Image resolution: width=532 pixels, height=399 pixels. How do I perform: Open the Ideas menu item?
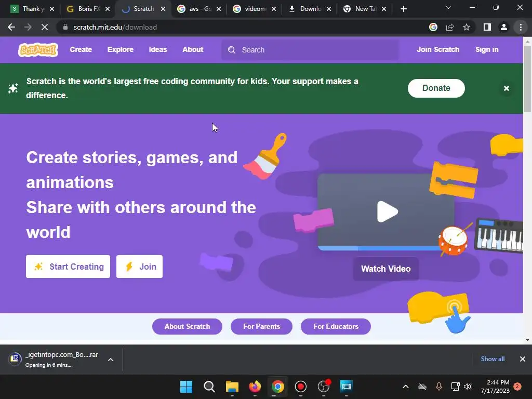click(158, 49)
